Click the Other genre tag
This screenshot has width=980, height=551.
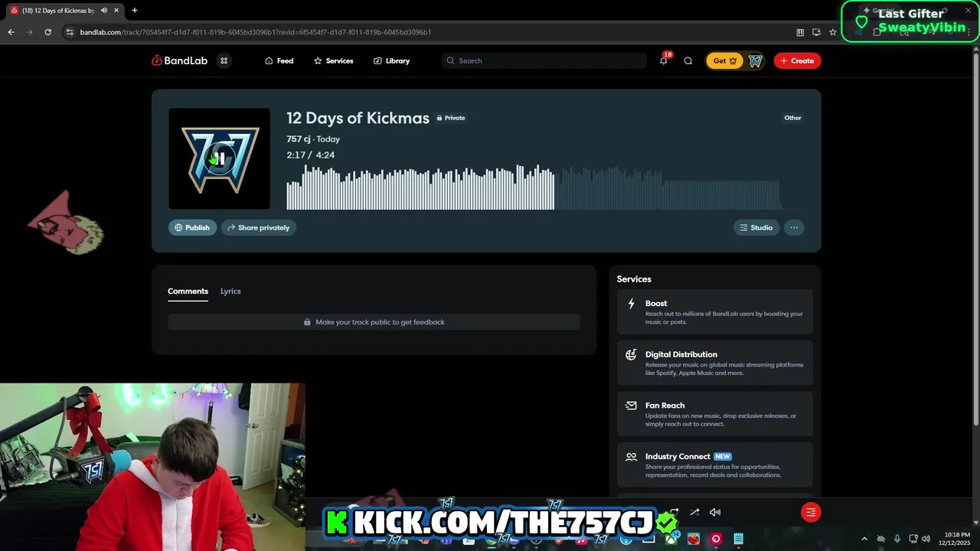pos(792,118)
